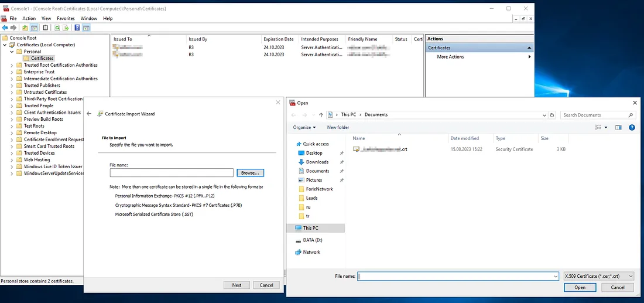
Task: Click the wizard's back arrow icon
Action: [89, 114]
